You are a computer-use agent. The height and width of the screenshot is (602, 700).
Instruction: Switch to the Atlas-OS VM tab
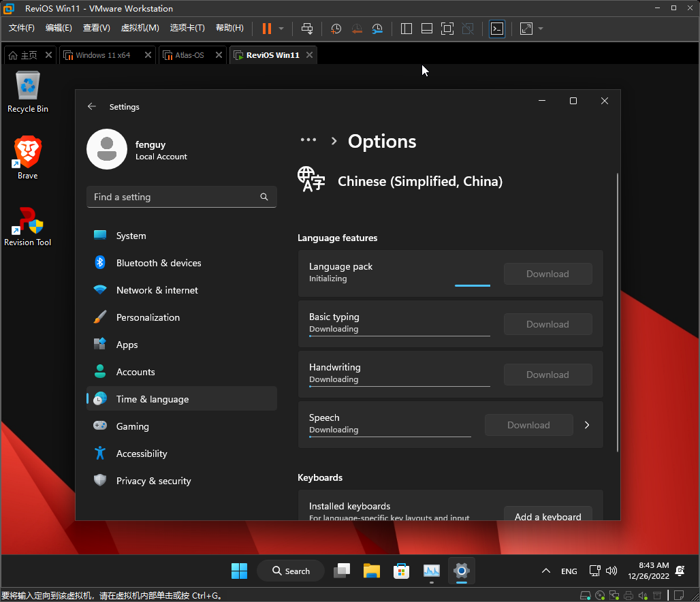189,55
